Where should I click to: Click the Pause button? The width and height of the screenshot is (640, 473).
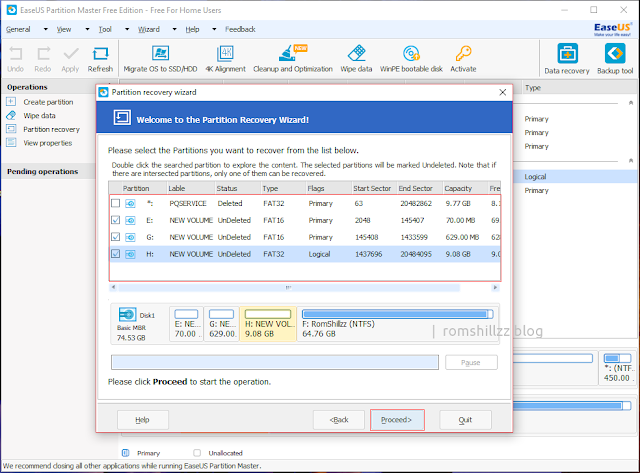pyautogui.click(x=471, y=362)
